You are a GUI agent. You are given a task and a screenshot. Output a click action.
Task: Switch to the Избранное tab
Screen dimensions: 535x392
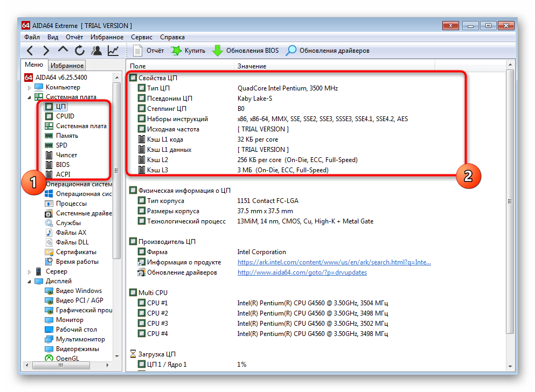67,66
